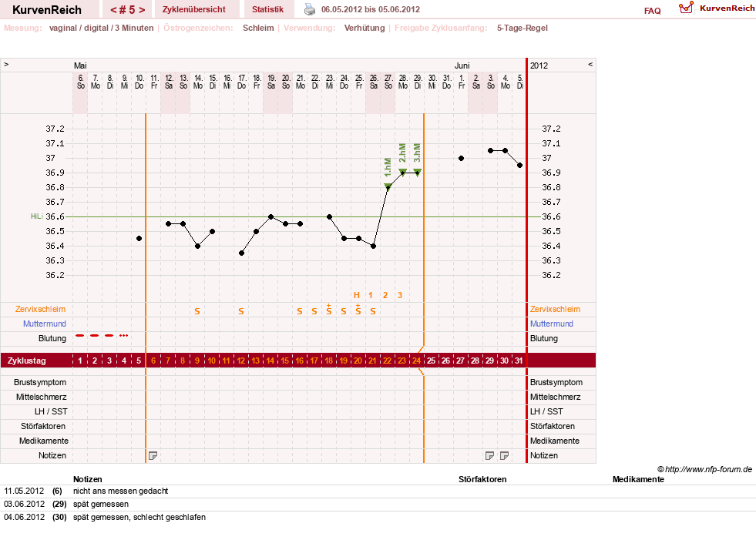Click the temperature point on June 1

pyautogui.click(x=462, y=158)
